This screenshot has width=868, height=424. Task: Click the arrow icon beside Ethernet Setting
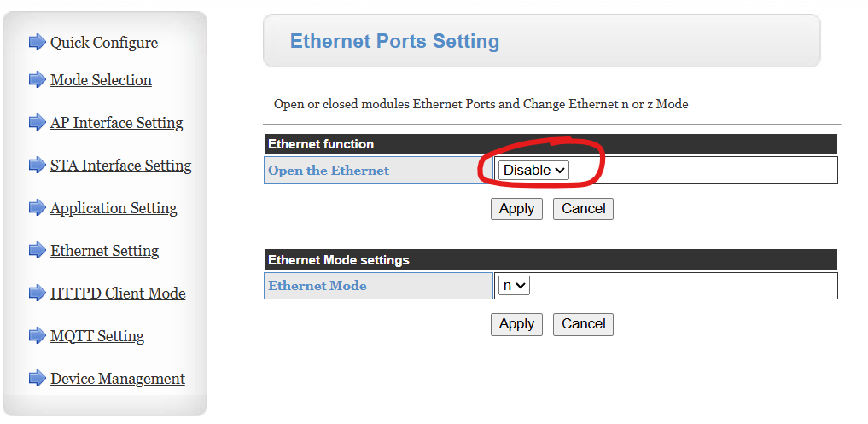(37, 250)
